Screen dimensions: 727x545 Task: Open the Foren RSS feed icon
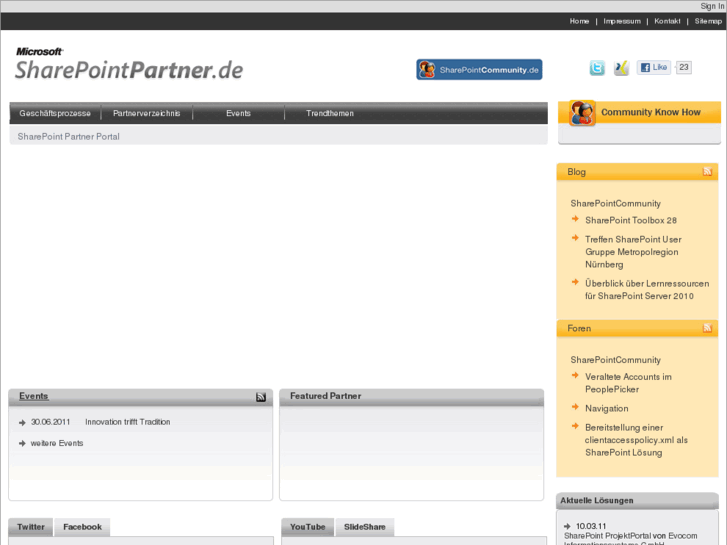click(x=707, y=328)
